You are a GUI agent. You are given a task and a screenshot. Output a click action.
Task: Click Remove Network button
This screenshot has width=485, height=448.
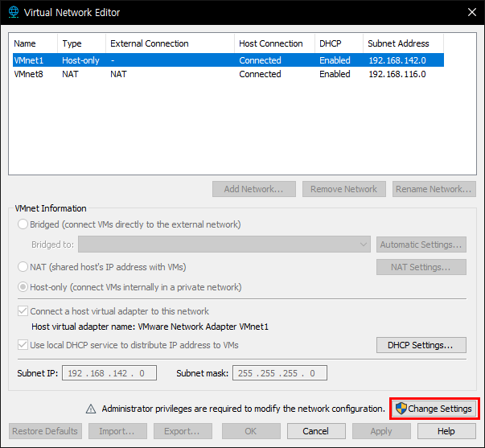click(x=344, y=189)
